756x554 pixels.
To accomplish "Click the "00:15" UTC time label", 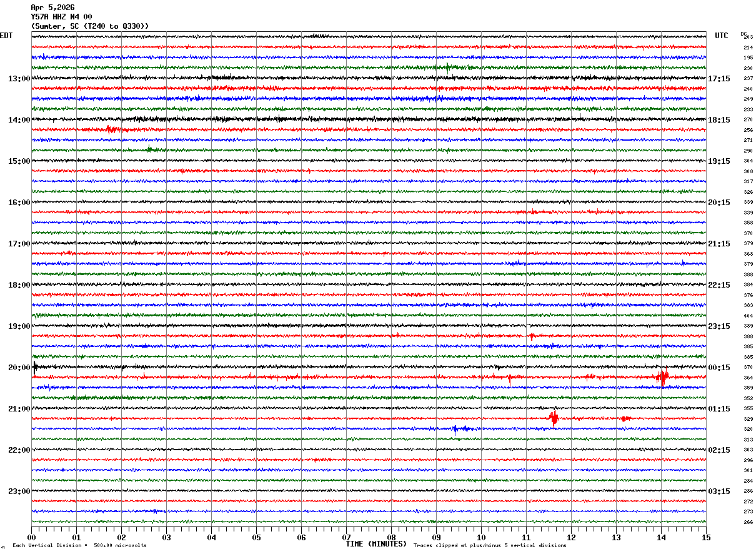I will click(719, 368).
